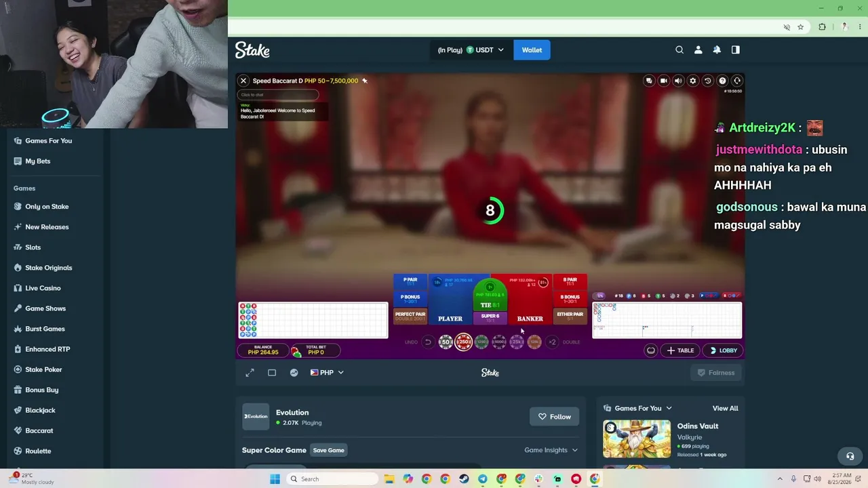868x488 pixels.
Task: Open Game Shows category
Action: pos(45,308)
